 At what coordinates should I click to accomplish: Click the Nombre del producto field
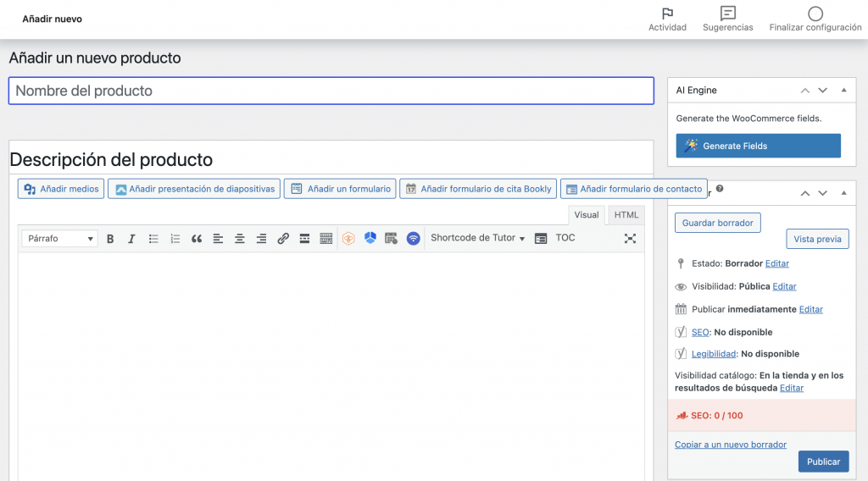[x=331, y=91]
